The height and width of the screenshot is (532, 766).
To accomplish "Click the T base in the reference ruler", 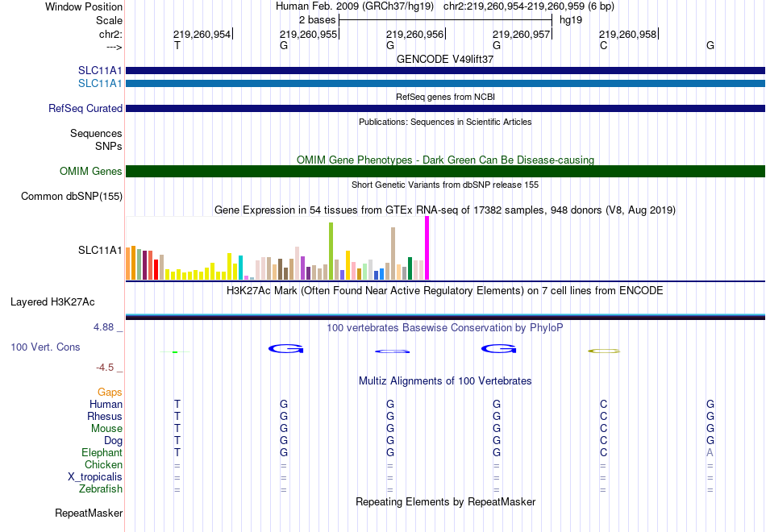I will pos(177,45).
